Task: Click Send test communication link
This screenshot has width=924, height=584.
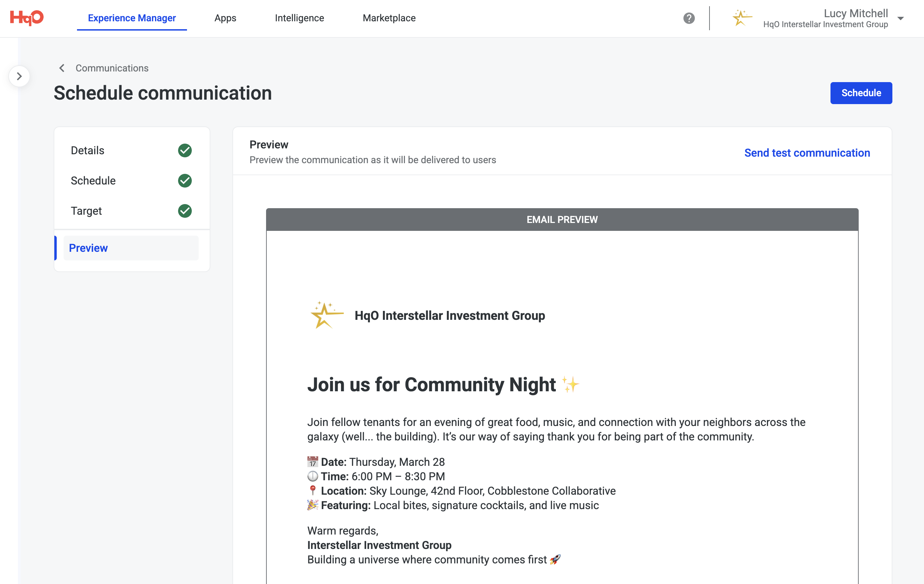Action: tap(807, 153)
